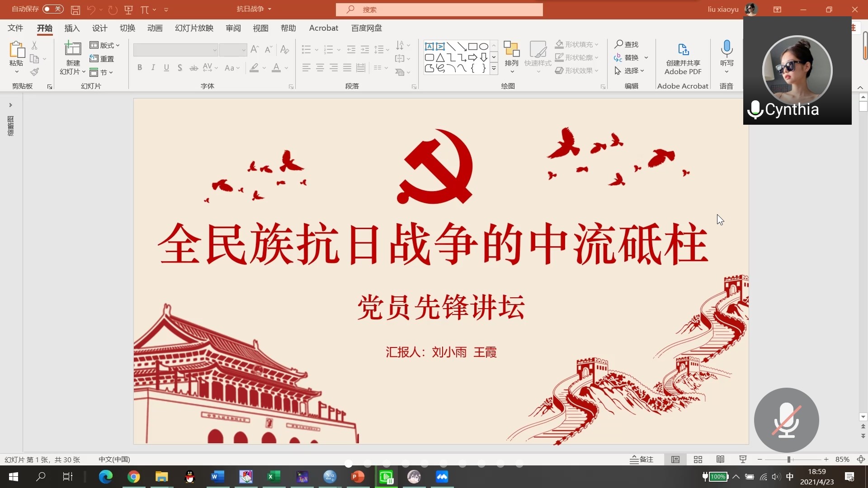The image size is (868, 488).
Task: Open the Layout dropdown
Action: [x=104, y=45]
